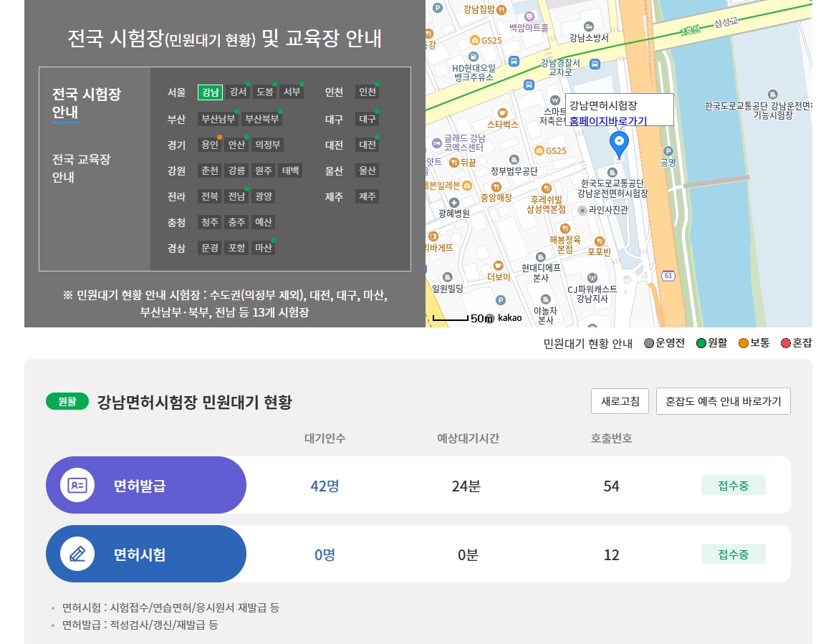Image resolution: width=836 pixels, height=644 pixels.
Task: Select the 용인 test center
Action: 210,145
